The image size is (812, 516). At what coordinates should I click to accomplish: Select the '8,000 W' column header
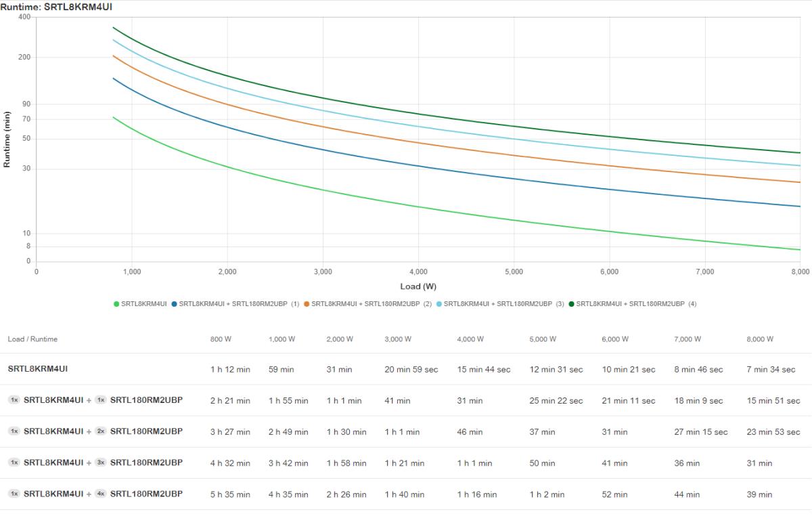click(760, 339)
